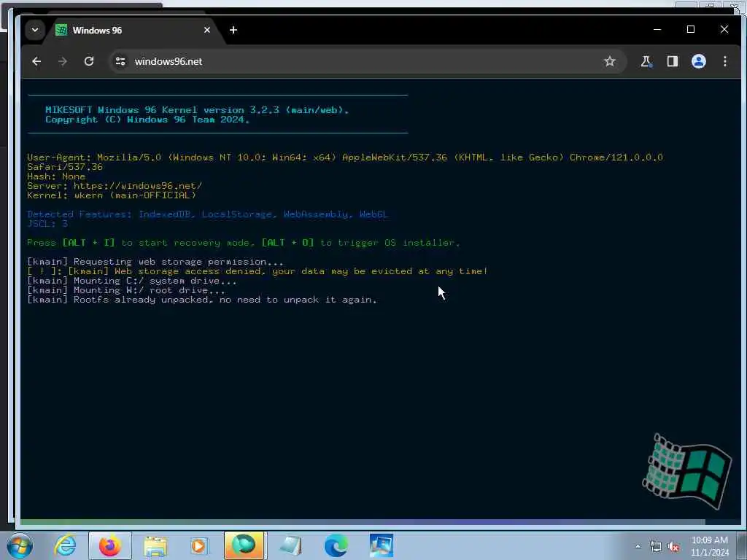Open the Windows Start button
This screenshot has width=747, height=560.
click(x=20, y=545)
